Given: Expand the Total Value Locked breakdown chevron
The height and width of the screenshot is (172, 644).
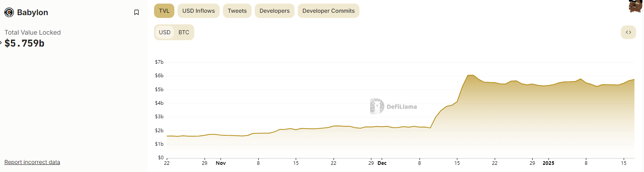Looking at the screenshot, I should tap(1, 43).
